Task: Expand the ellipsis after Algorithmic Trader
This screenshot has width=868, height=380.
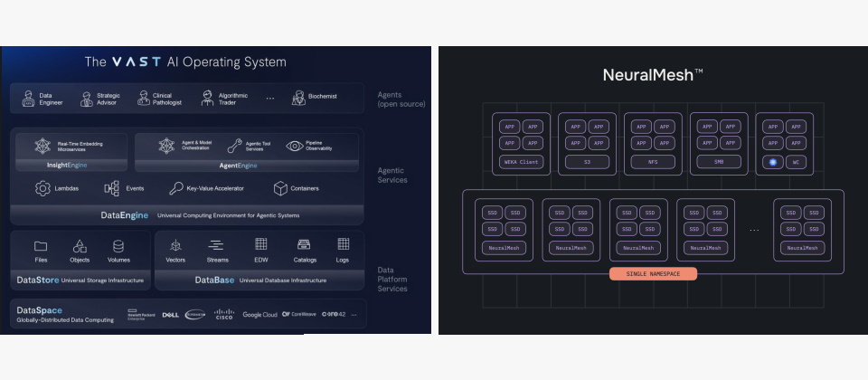Action: [x=270, y=98]
